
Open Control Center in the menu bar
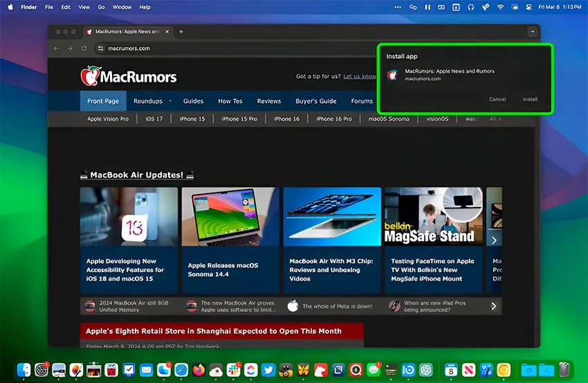pos(529,7)
